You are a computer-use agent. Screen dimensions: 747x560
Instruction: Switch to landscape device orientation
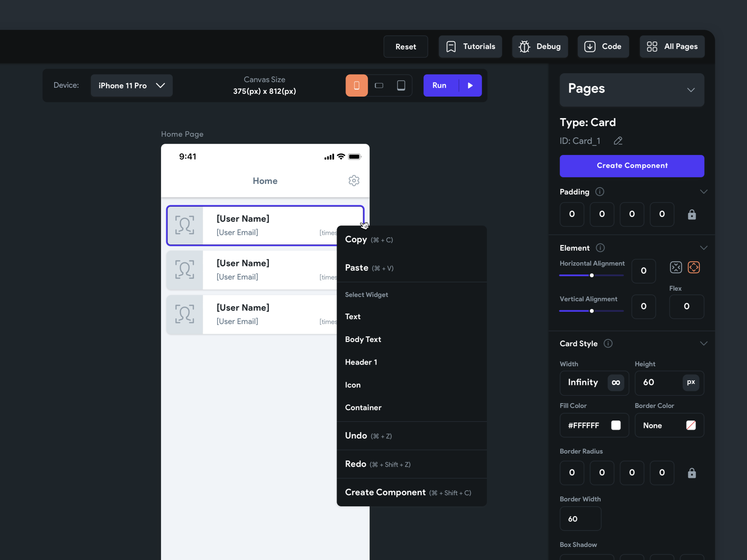point(379,85)
